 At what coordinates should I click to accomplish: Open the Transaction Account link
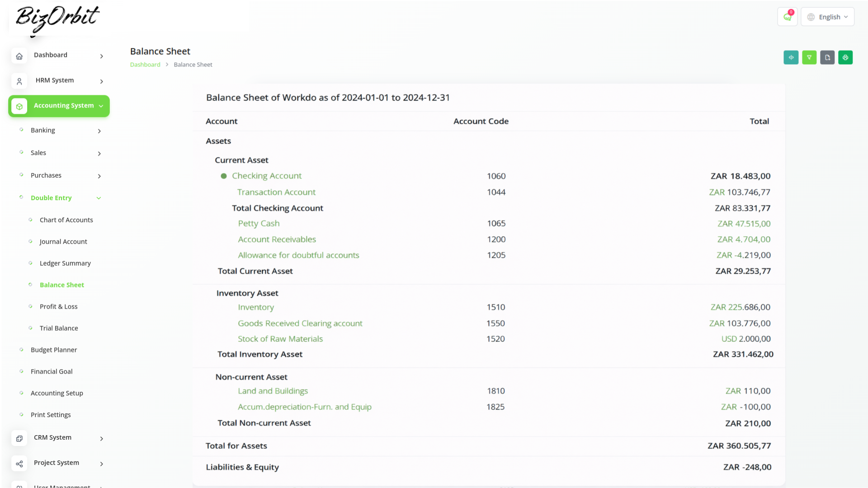(276, 192)
